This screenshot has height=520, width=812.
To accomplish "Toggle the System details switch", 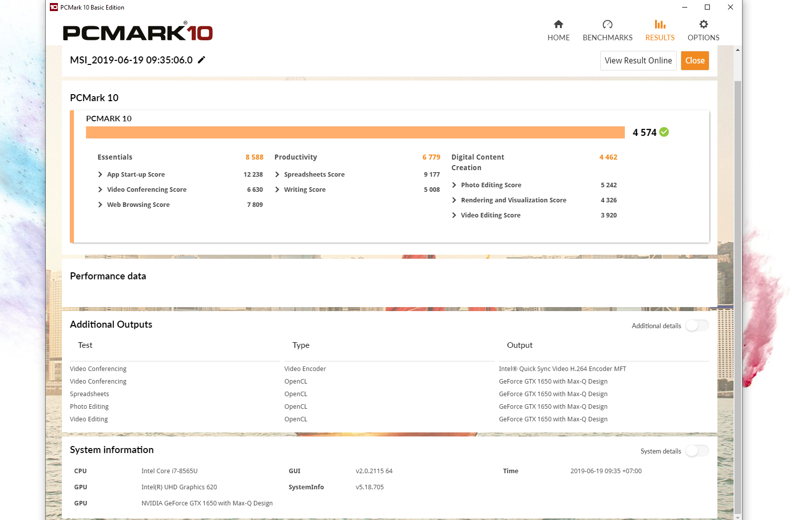I will 697,451.
